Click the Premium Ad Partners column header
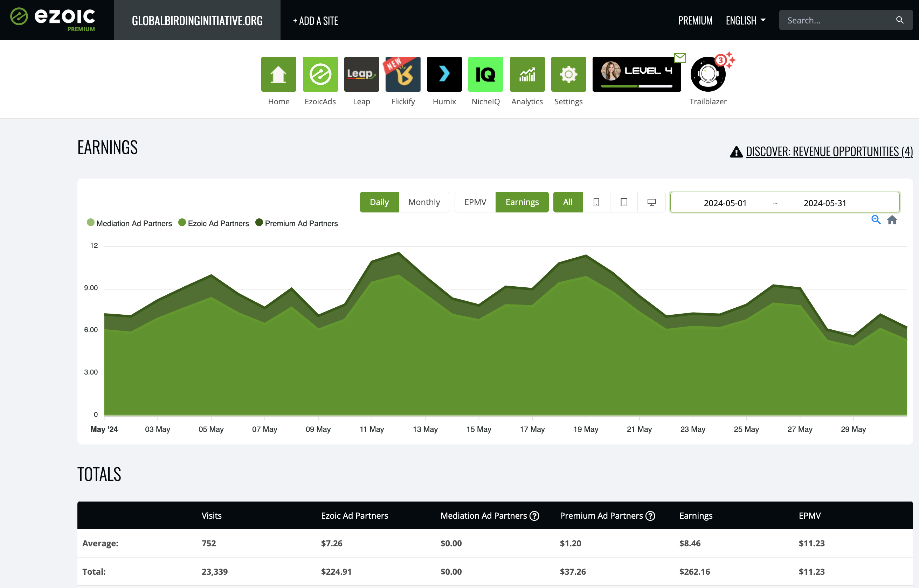Screen dimensions: 919x588 coord(601,516)
